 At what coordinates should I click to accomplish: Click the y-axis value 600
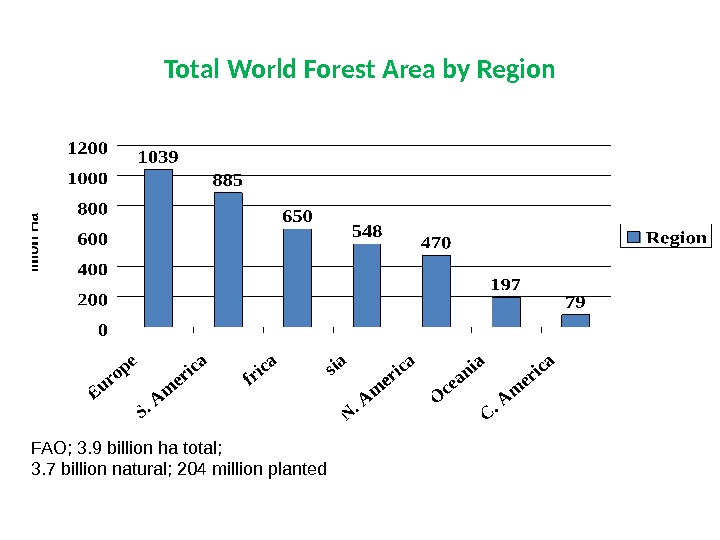point(92,239)
